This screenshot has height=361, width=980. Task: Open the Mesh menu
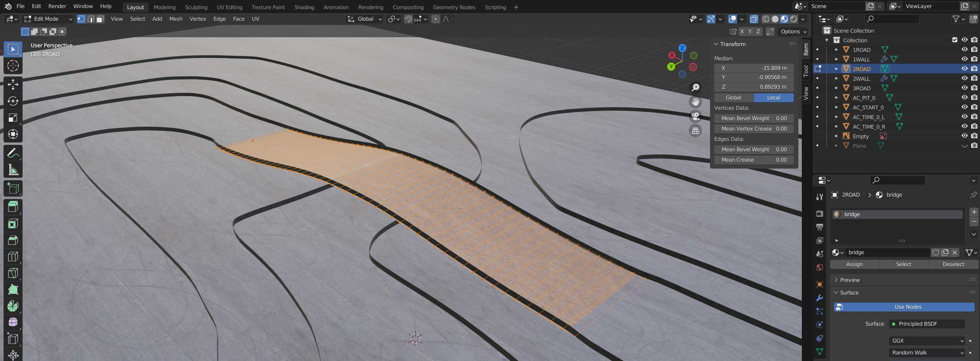click(x=176, y=19)
